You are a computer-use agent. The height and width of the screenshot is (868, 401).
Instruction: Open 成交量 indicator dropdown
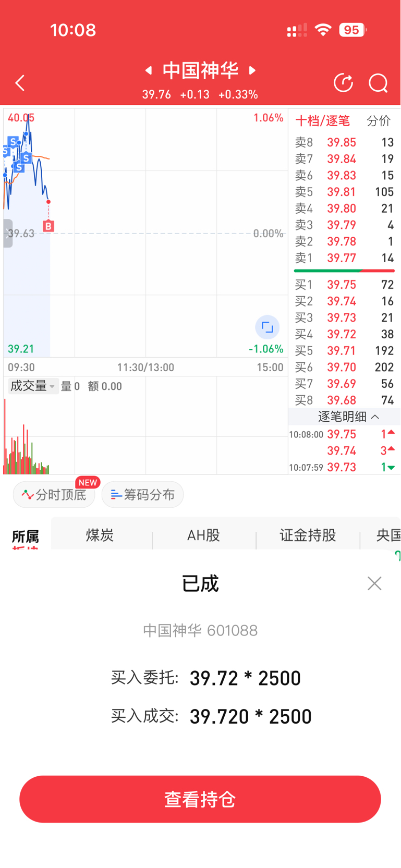[x=32, y=386]
